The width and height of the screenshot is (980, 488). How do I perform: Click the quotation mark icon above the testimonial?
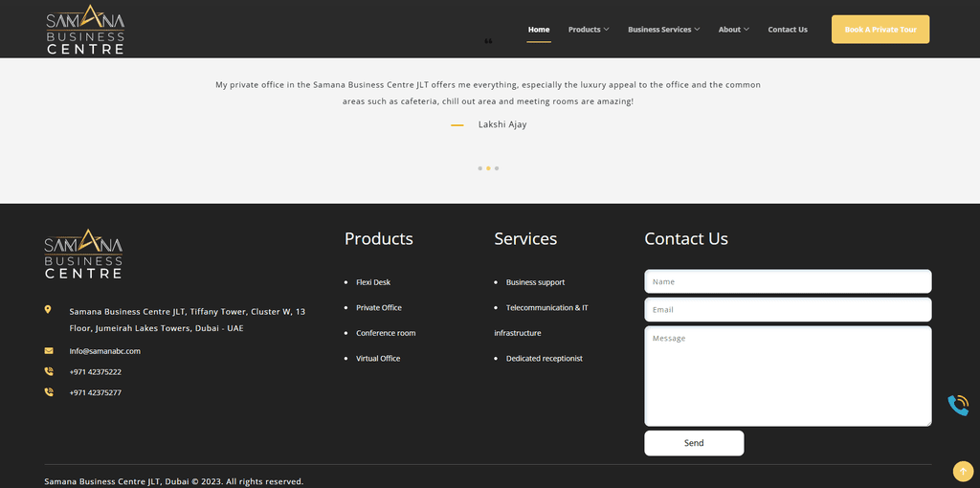pos(488,41)
